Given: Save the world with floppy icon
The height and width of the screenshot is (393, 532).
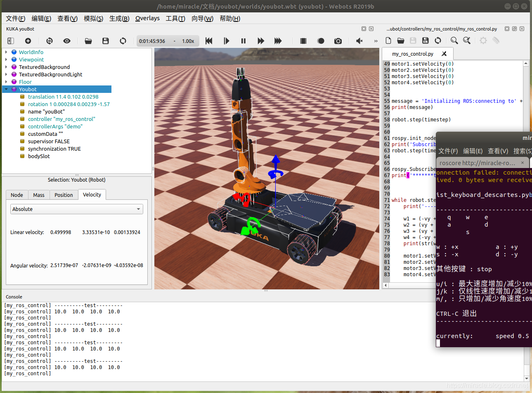Looking at the screenshot, I should (106, 41).
